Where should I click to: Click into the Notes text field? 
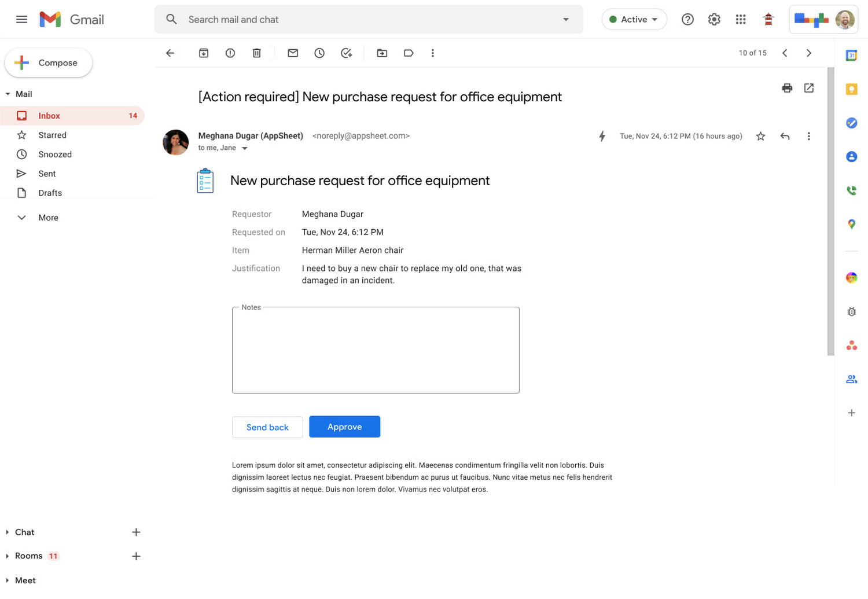point(376,350)
